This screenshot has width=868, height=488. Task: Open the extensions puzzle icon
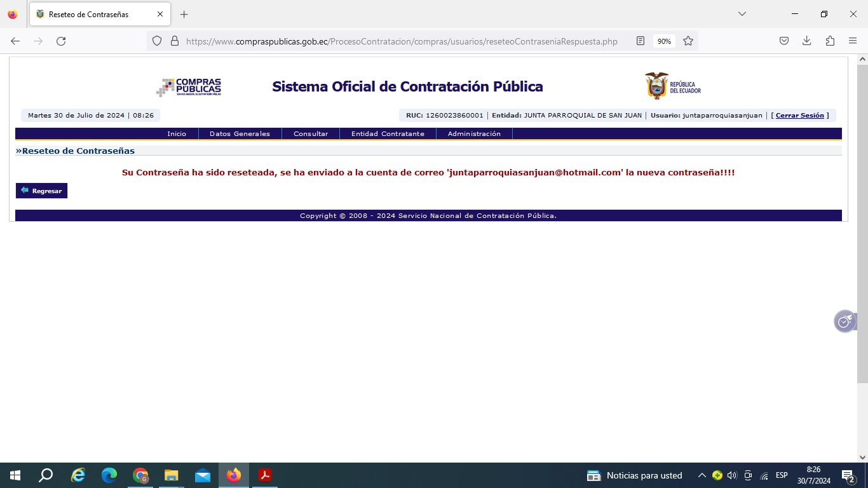coord(830,41)
